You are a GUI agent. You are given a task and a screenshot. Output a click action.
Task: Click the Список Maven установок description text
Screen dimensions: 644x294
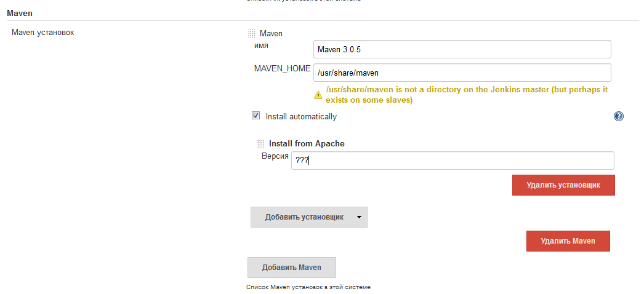(308, 287)
